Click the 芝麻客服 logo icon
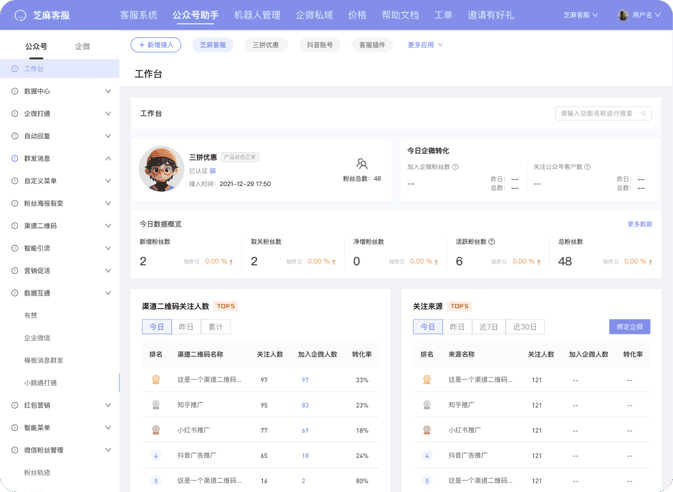Image resolution: width=673 pixels, height=492 pixels. 20,15
